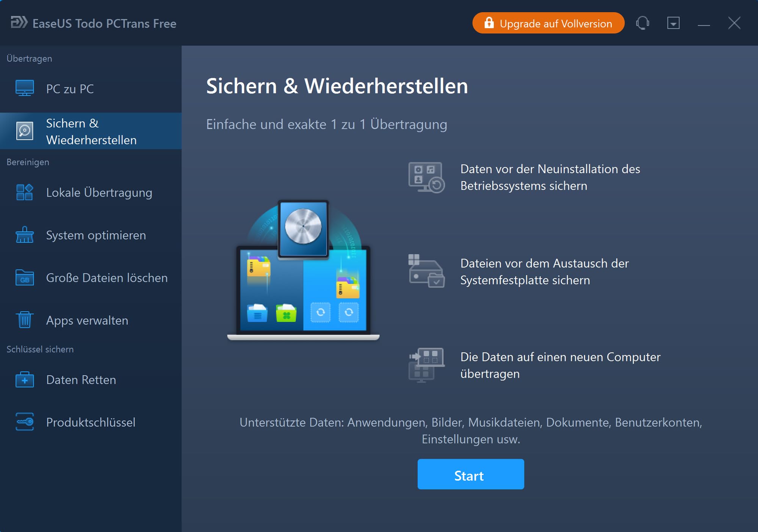Click the Unterstützte Daten description text
Image resolution: width=758 pixels, height=532 pixels.
(x=471, y=430)
